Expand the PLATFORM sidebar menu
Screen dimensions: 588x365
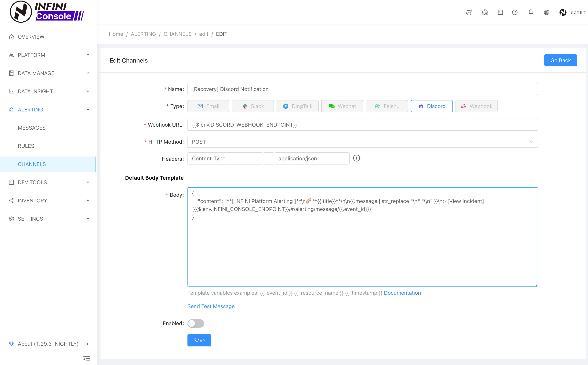(x=48, y=55)
